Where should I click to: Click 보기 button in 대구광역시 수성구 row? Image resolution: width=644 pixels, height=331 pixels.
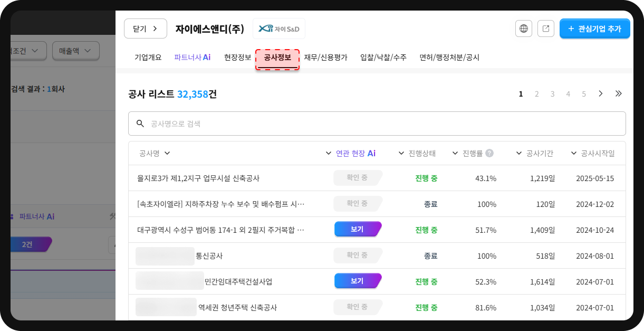point(358,229)
